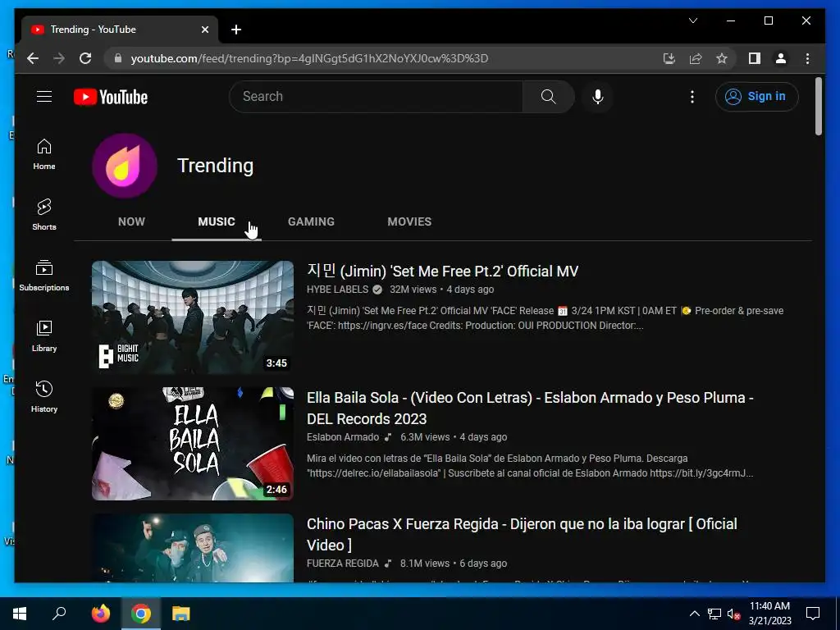The height and width of the screenshot is (630, 840).
Task: Open Windows Start menu
Action: 20,614
